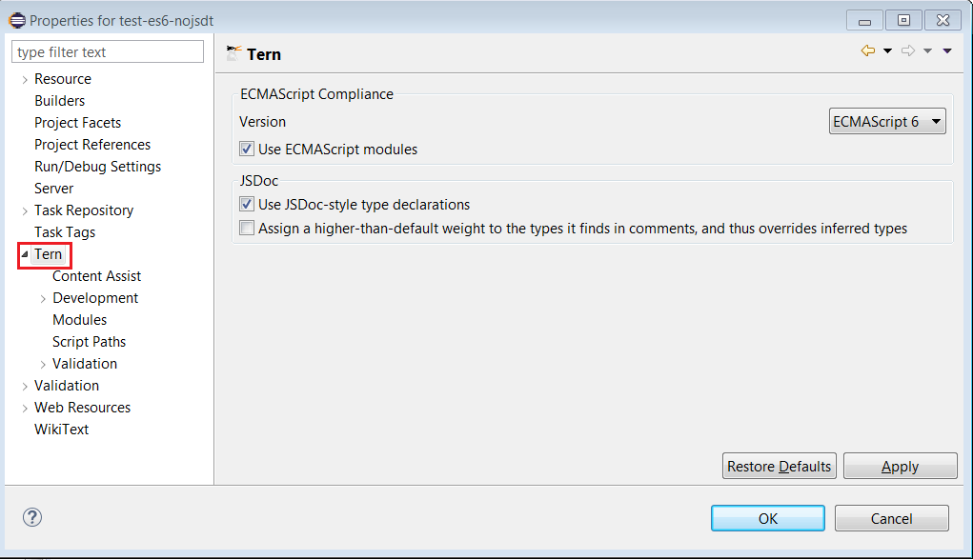Select Modules in the Tern tree
The width and height of the screenshot is (973, 560).
[79, 320]
